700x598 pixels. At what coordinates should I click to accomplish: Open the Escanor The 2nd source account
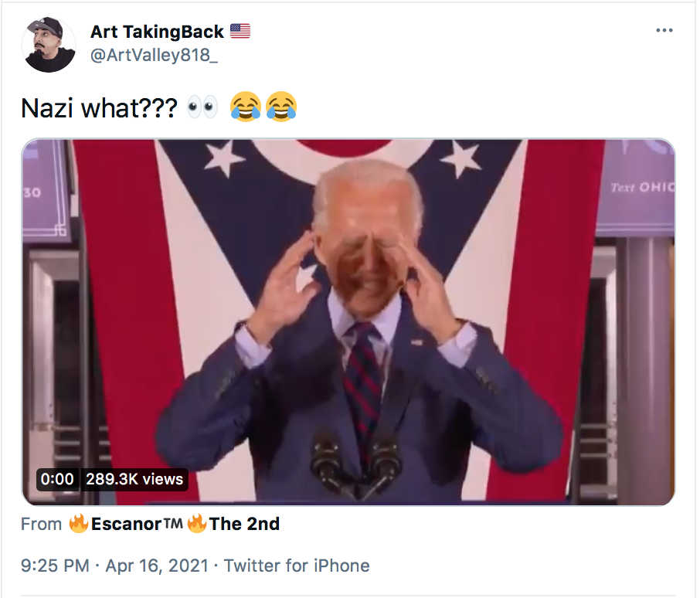(x=175, y=524)
